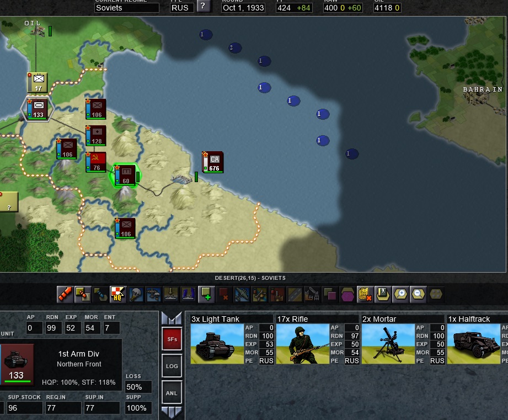
Task: Click the red X cancel icon on the toolbar
Action: (225, 293)
